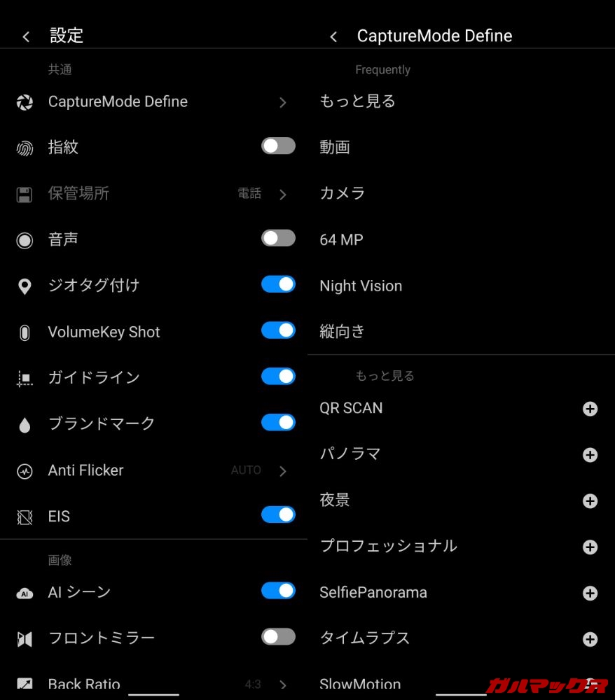Select the 64 MP mode entry
The image size is (615, 700).
tap(341, 239)
